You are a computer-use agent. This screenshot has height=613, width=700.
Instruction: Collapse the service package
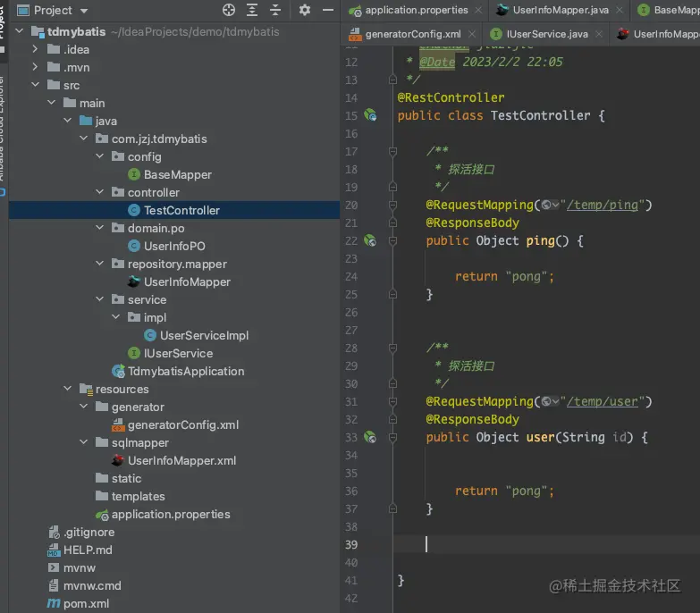point(99,298)
